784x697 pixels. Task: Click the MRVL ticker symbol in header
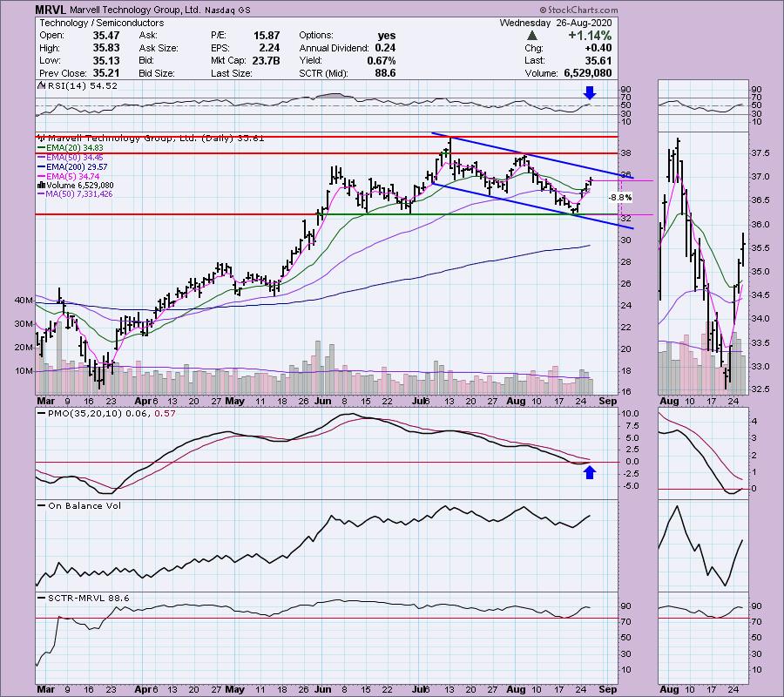51,10
